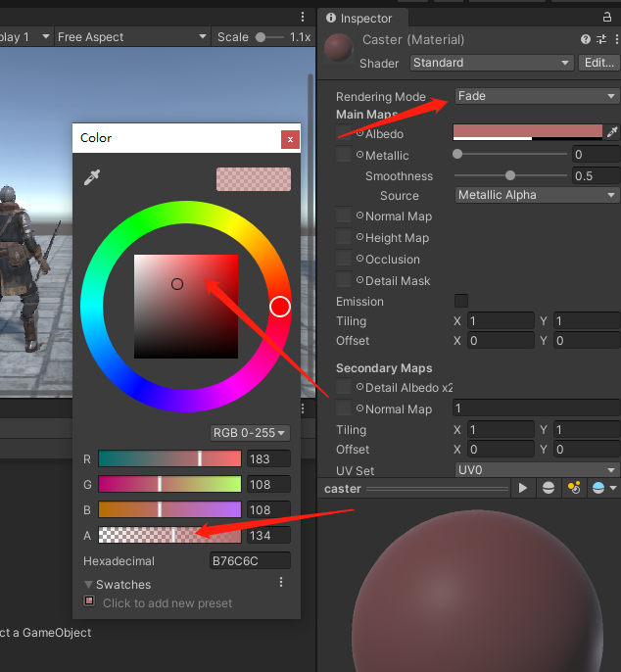Open the Caster material more options menu
621x672 pixels.
pyautogui.click(x=617, y=39)
